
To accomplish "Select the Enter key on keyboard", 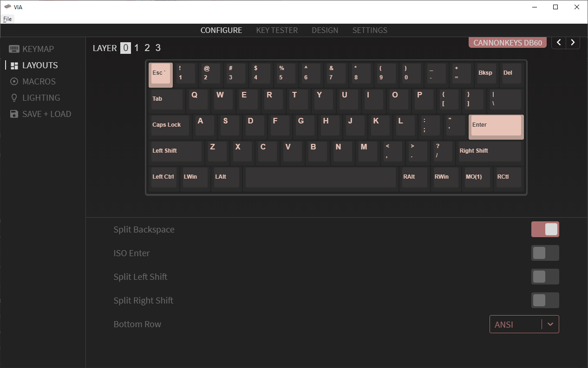I will pyautogui.click(x=496, y=126).
